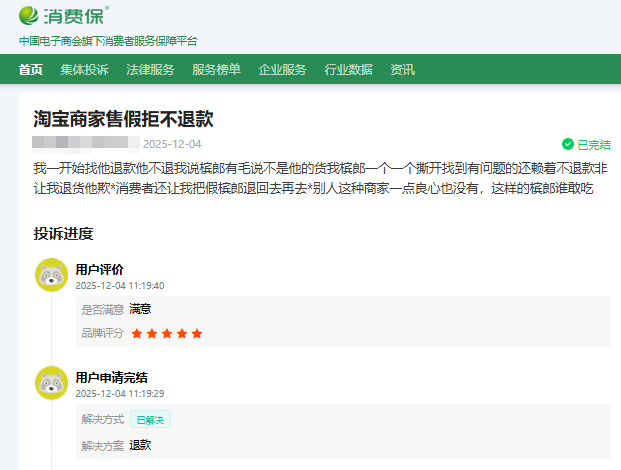
Task: Go to 法律服务 in navigation bar
Action: (x=150, y=70)
